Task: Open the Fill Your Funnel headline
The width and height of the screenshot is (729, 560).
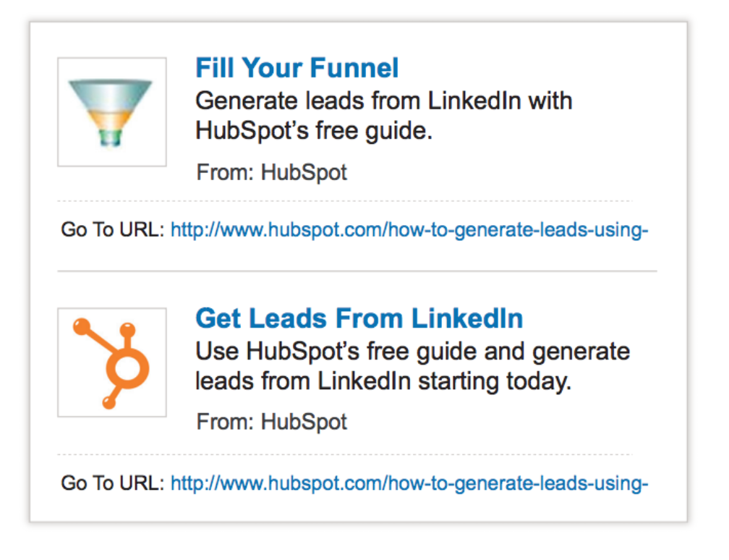Action: [x=297, y=68]
